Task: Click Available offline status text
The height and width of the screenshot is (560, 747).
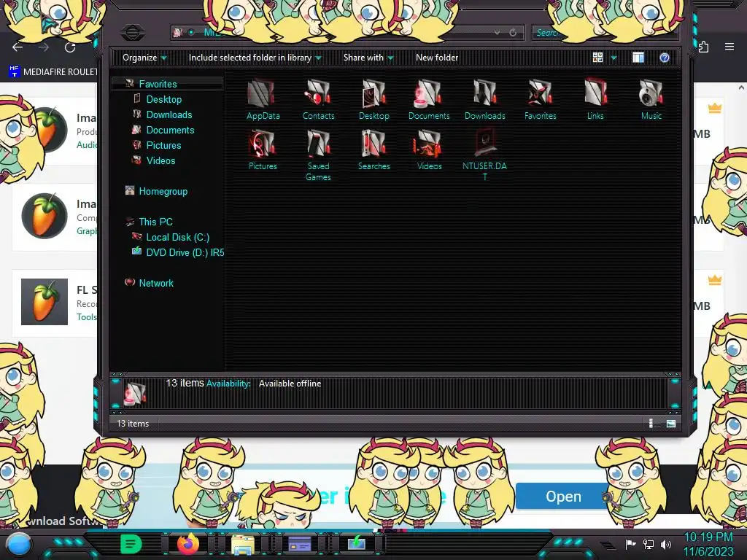Action: click(290, 384)
